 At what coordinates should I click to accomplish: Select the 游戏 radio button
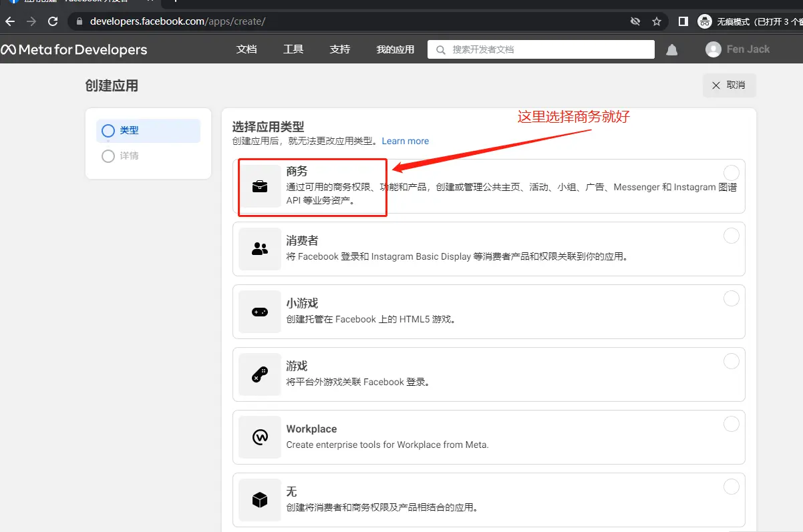point(732,361)
